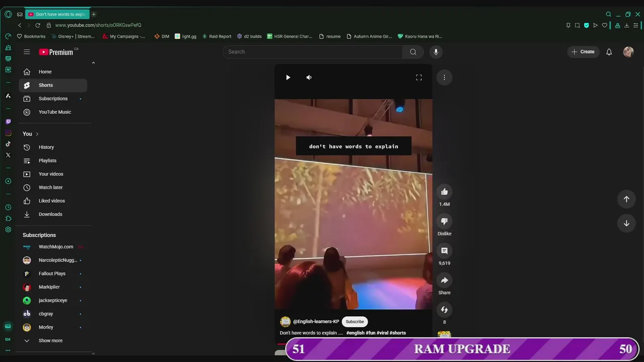Open Subscriptions in the sidebar
This screenshot has height=362, width=644.
pos(53,99)
